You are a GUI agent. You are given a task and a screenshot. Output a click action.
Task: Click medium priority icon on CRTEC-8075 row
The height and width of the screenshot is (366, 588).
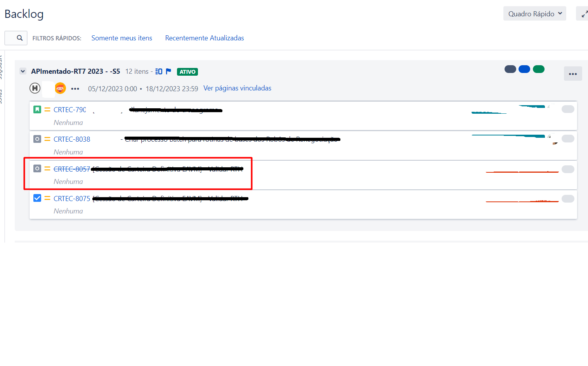click(x=47, y=198)
